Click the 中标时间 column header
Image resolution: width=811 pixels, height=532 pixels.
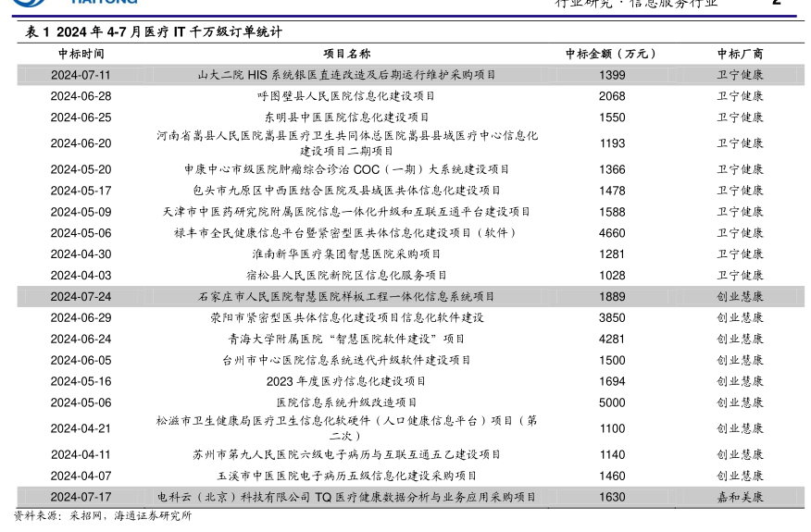(x=81, y=54)
